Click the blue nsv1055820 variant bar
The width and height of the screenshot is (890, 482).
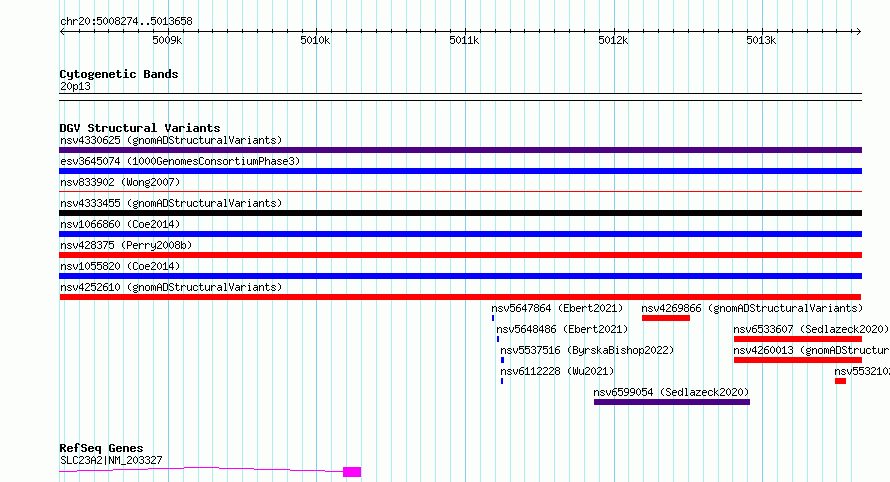[x=460, y=276]
